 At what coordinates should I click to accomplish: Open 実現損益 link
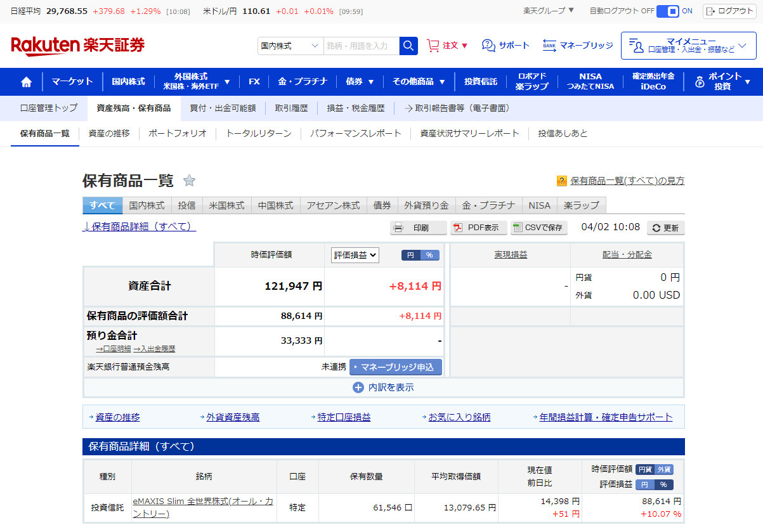click(x=511, y=255)
